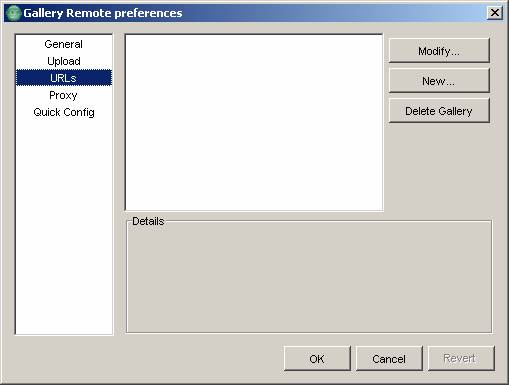Add a gallery with the New... button
Viewport: 509px width, 385px height.
pos(439,81)
